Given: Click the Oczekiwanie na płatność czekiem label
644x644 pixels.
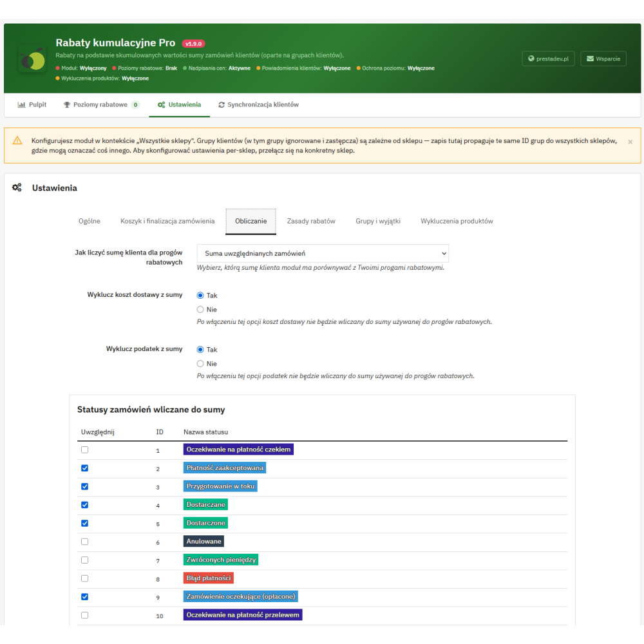Looking at the screenshot, I should point(238,450).
